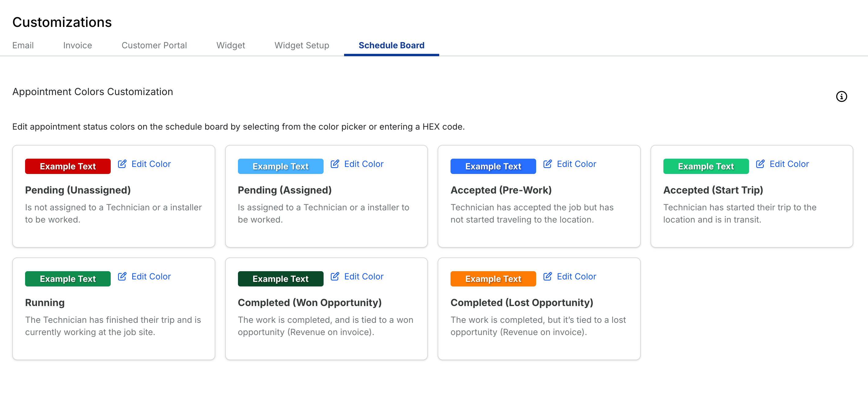Click the Pending (Assigned) heading
Screen dimensions: 868x395
tap(285, 190)
